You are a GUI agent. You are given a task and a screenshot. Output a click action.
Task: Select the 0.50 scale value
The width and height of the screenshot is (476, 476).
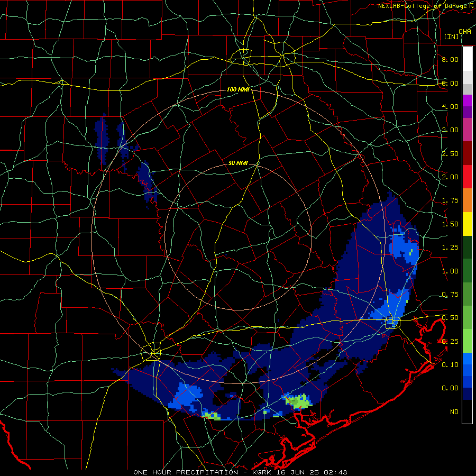point(450,318)
